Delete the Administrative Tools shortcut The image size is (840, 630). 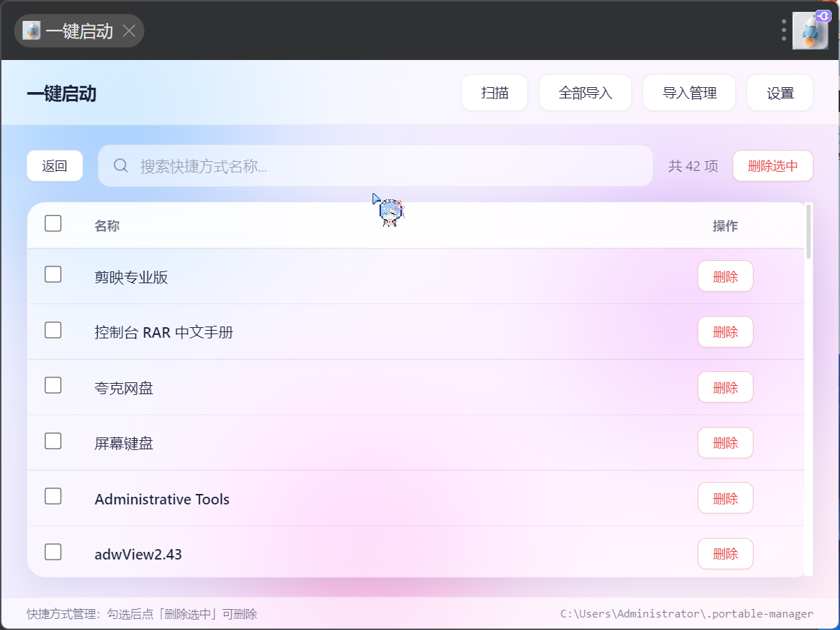(726, 498)
